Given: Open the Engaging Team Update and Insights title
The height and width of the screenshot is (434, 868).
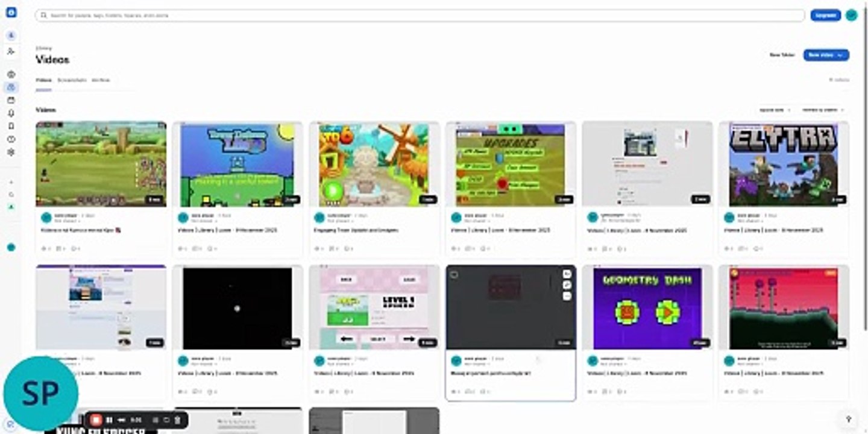Looking at the screenshot, I should [x=356, y=230].
